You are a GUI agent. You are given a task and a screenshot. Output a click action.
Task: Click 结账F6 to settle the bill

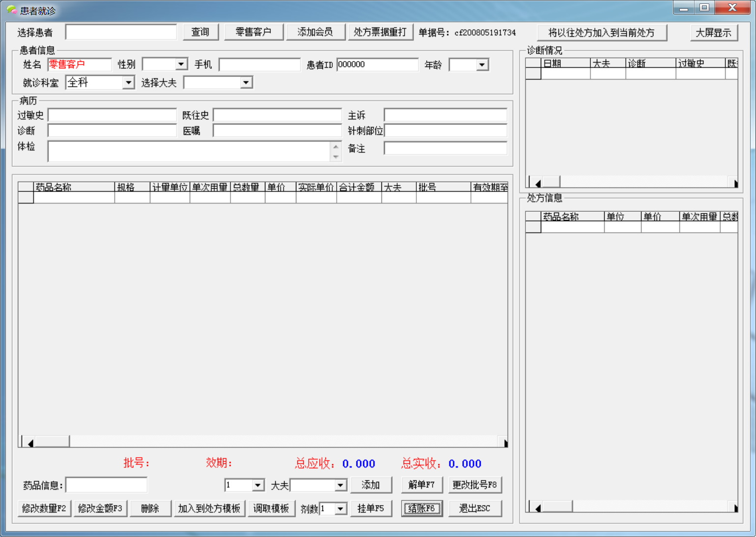[x=421, y=508]
